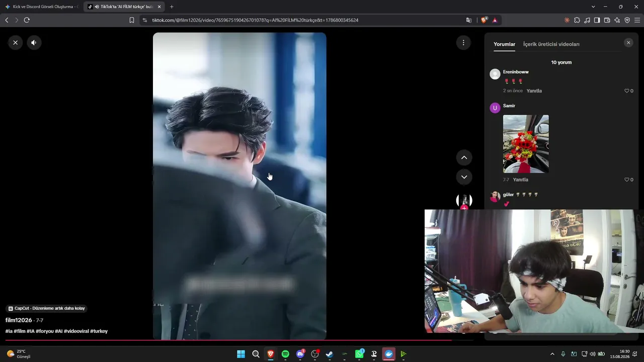Open the film12026 creator profile

point(19,320)
